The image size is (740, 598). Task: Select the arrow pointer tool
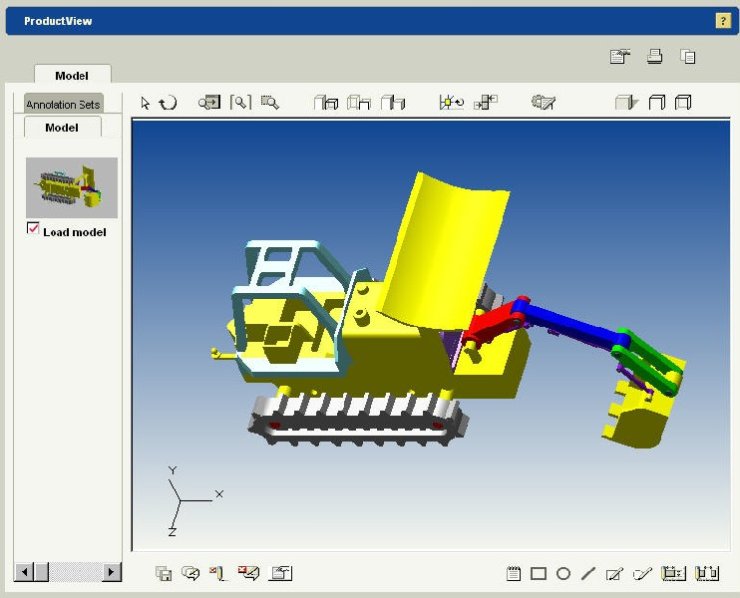145,102
